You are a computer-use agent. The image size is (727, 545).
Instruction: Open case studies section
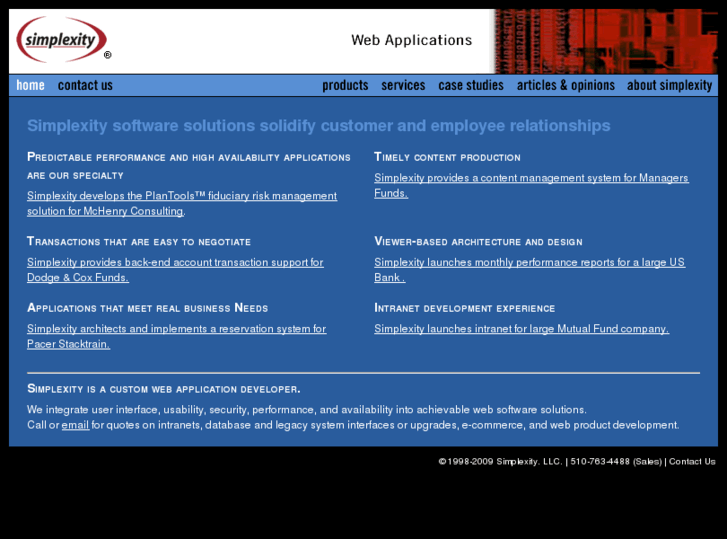(471, 85)
